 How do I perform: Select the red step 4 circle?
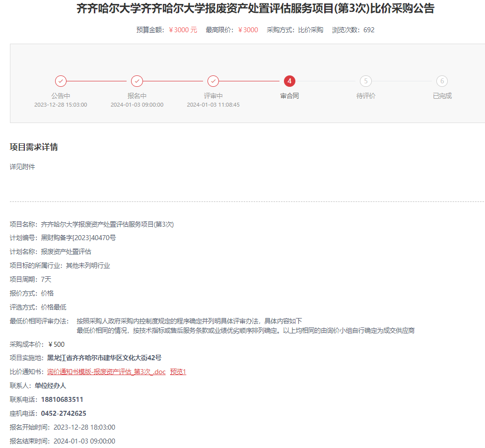coord(289,81)
